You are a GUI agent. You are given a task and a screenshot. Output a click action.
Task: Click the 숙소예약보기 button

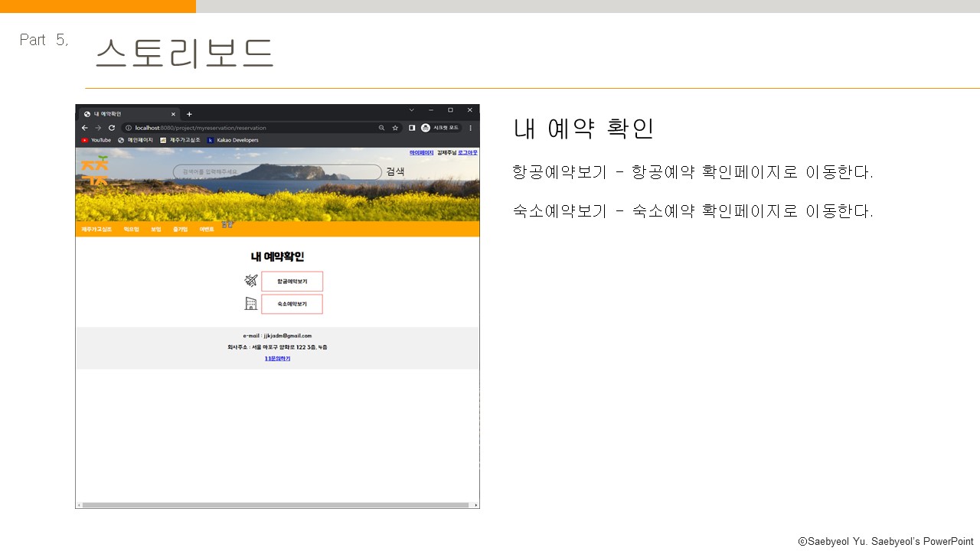(x=292, y=304)
